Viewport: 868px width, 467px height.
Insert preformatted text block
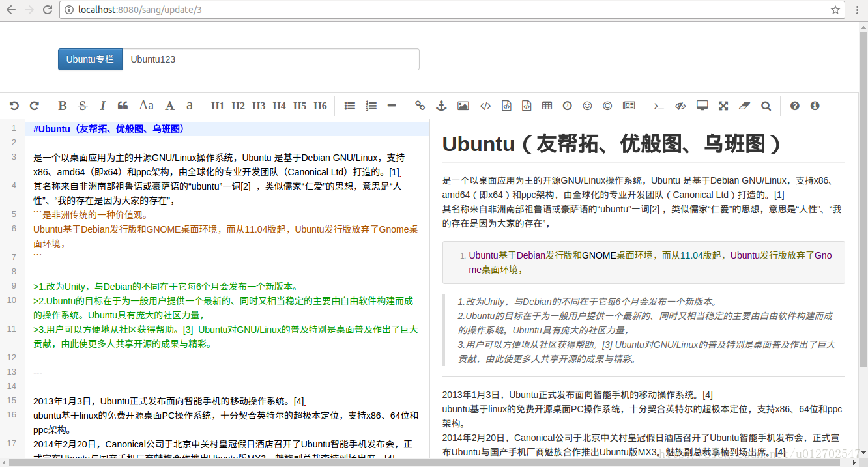coord(506,106)
